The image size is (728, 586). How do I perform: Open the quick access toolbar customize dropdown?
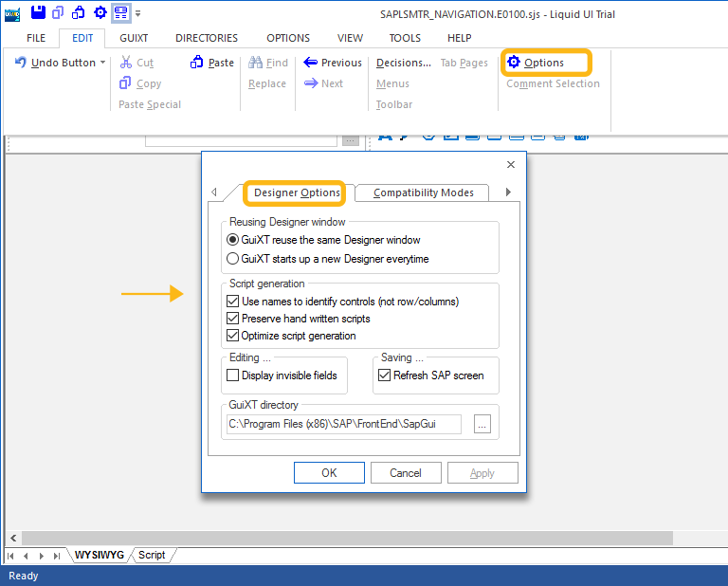[138, 13]
